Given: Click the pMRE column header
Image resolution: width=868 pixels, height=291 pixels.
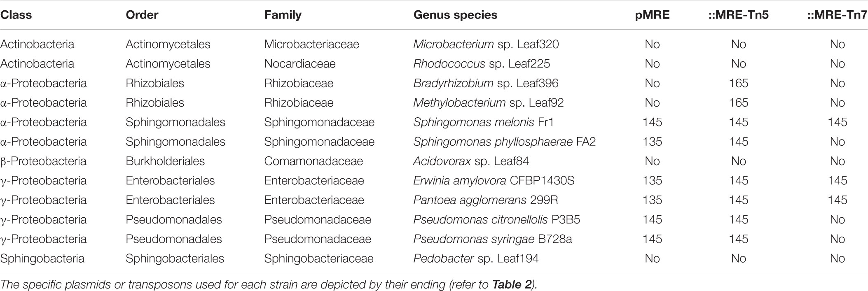Looking at the screenshot, I should 652,15.
